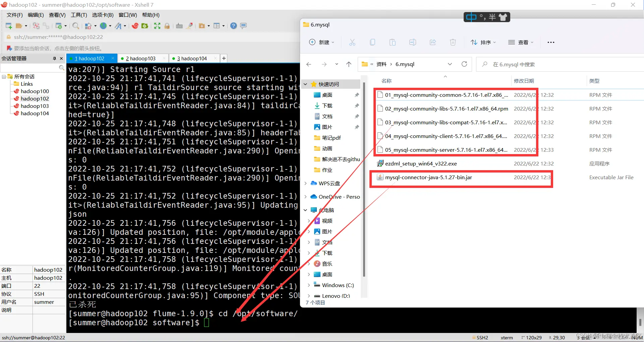The height and width of the screenshot is (342, 644).
Task: Add a new tab with plus button
Action: [x=224, y=58]
